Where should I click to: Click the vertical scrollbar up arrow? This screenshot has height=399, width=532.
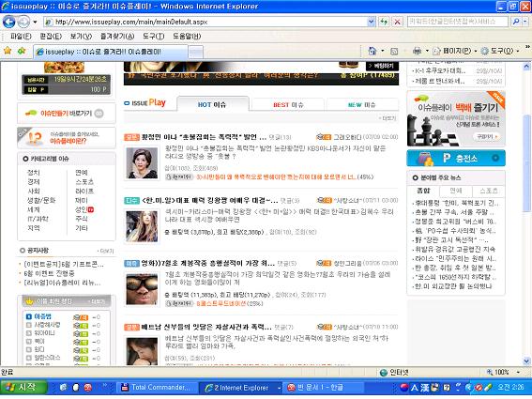coord(526,67)
